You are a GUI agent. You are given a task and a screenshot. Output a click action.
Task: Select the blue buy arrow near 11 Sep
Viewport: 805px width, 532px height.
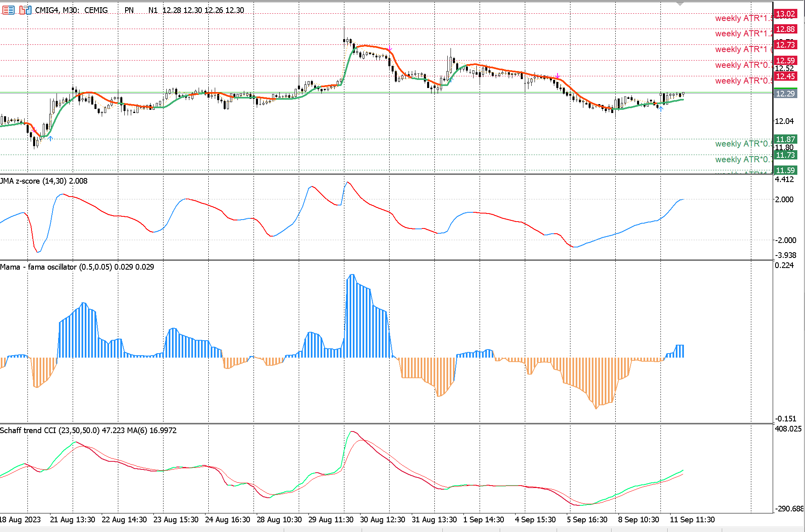click(660, 108)
